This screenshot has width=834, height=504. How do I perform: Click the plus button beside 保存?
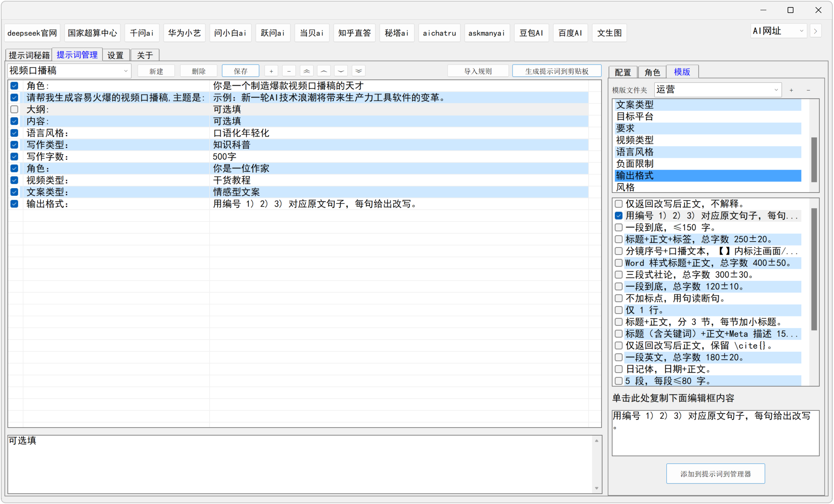point(271,71)
